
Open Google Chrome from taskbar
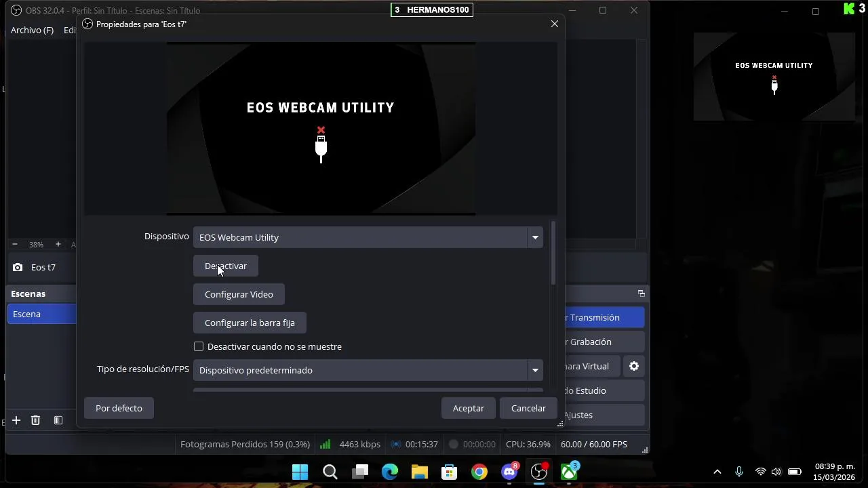click(x=479, y=472)
